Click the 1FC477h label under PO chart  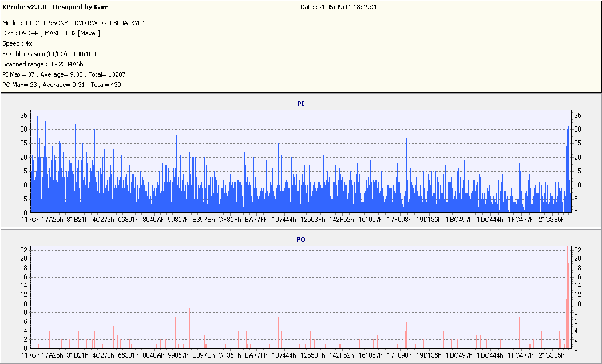[521, 355]
